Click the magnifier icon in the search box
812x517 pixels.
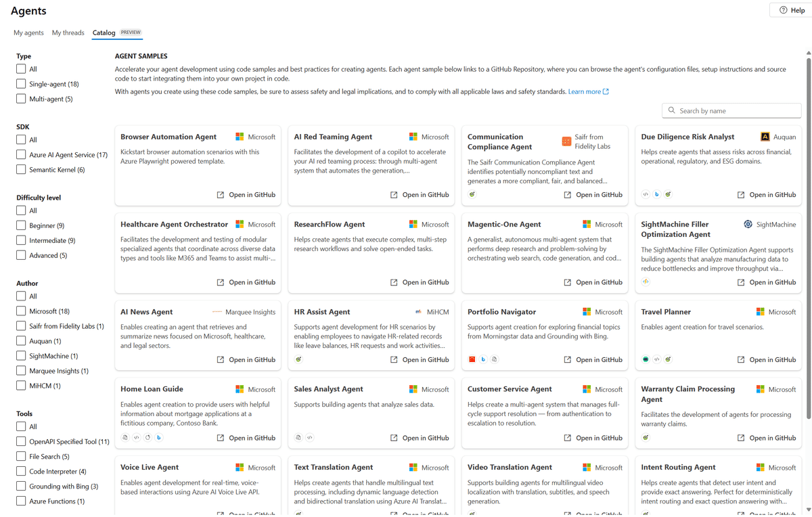point(671,110)
